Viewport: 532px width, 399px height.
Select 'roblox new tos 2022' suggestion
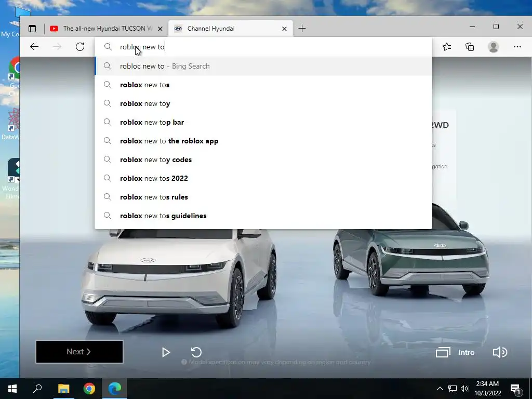[x=263, y=178]
